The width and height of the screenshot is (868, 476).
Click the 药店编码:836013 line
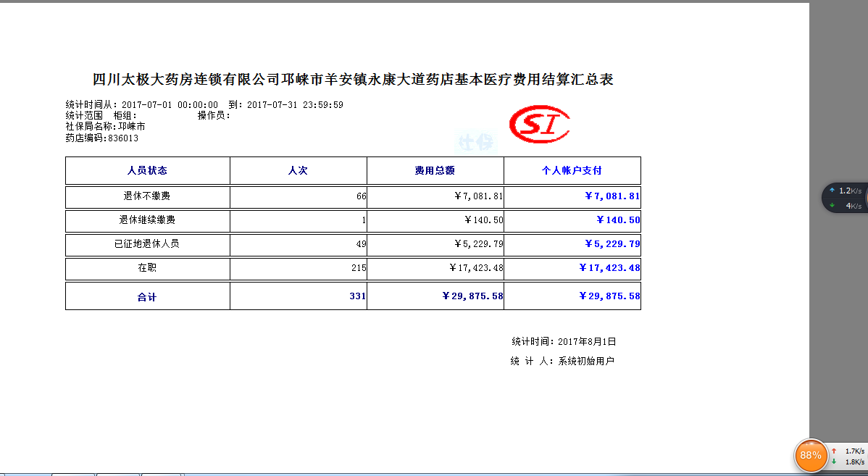[x=102, y=138]
